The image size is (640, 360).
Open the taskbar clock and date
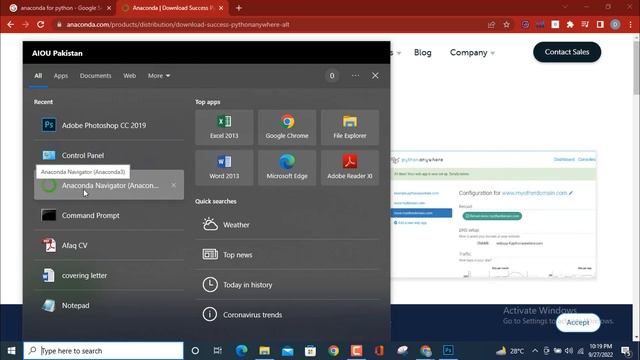[601, 351]
